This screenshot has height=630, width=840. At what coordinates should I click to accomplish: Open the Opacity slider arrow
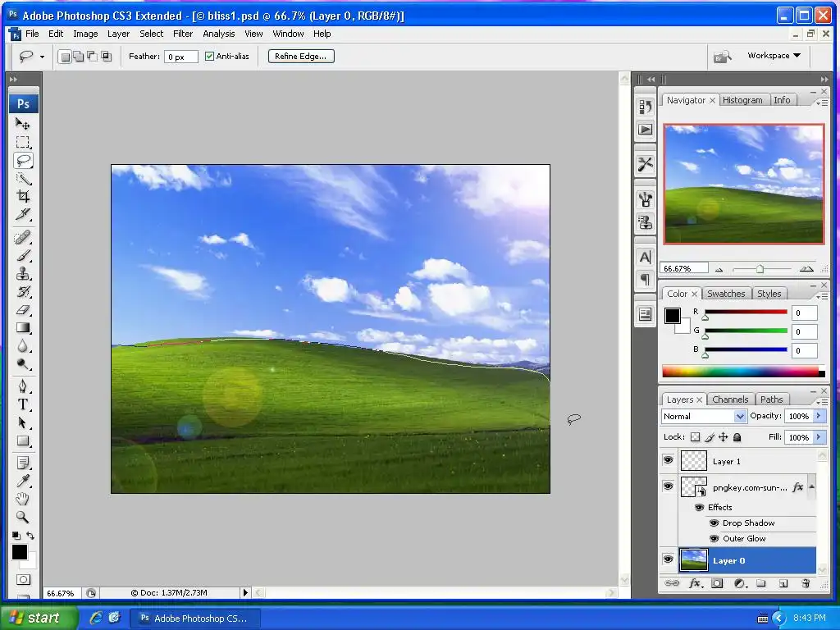tap(819, 416)
